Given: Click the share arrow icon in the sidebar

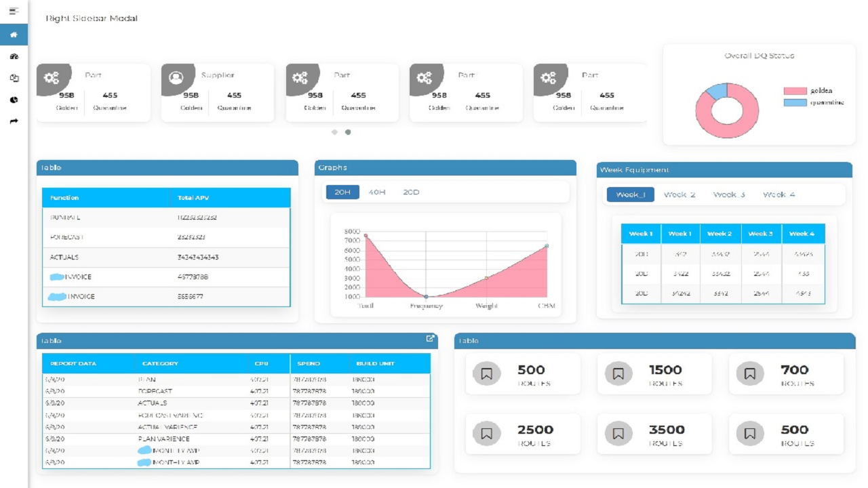Looking at the screenshot, I should [x=14, y=121].
